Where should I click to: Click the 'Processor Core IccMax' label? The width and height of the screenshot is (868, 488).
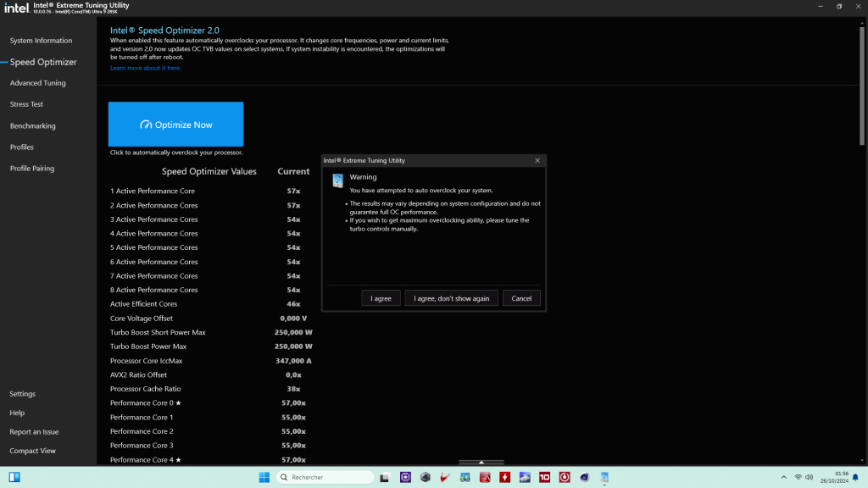point(146,361)
